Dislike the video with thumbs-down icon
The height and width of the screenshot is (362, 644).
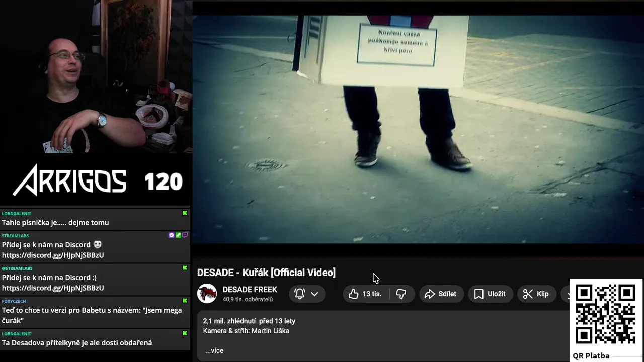coord(401,294)
